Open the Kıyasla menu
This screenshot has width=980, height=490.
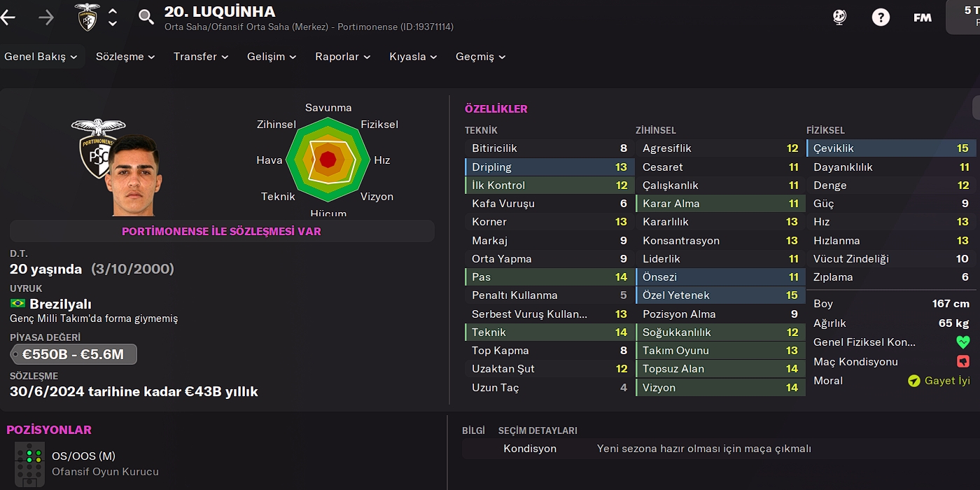(x=413, y=57)
